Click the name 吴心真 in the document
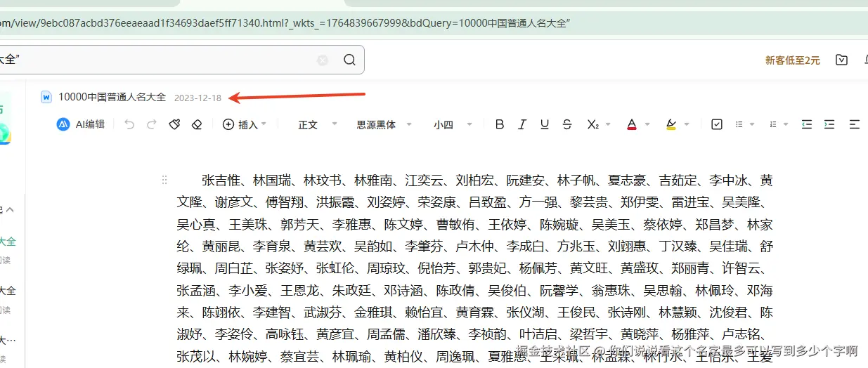The height and width of the screenshot is (368, 868). coord(195,225)
